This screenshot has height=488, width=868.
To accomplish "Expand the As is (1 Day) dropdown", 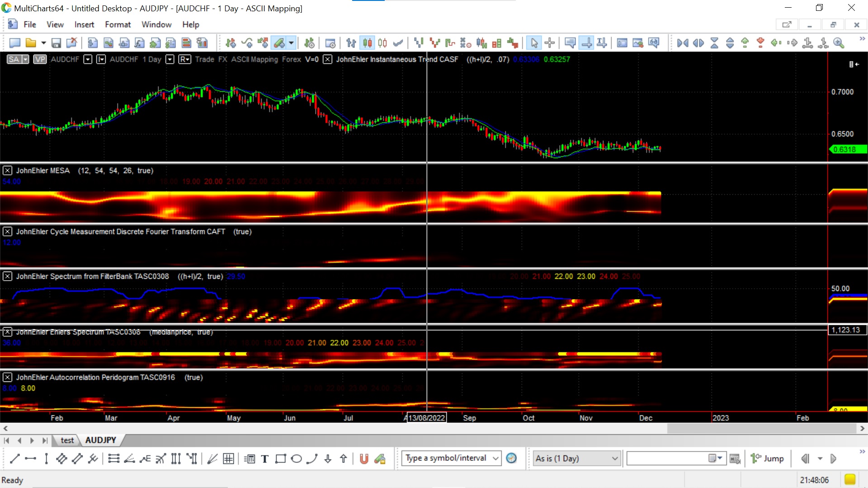I will pyautogui.click(x=614, y=458).
